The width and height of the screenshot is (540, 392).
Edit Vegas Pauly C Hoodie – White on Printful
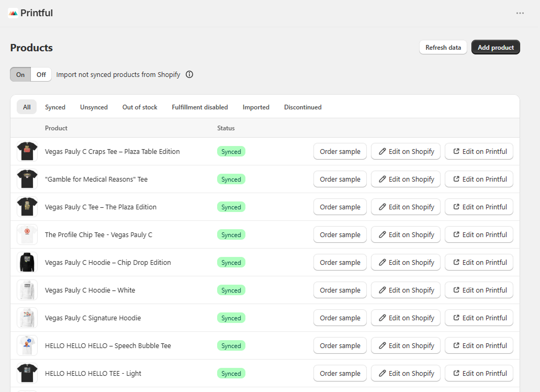coord(479,290)
